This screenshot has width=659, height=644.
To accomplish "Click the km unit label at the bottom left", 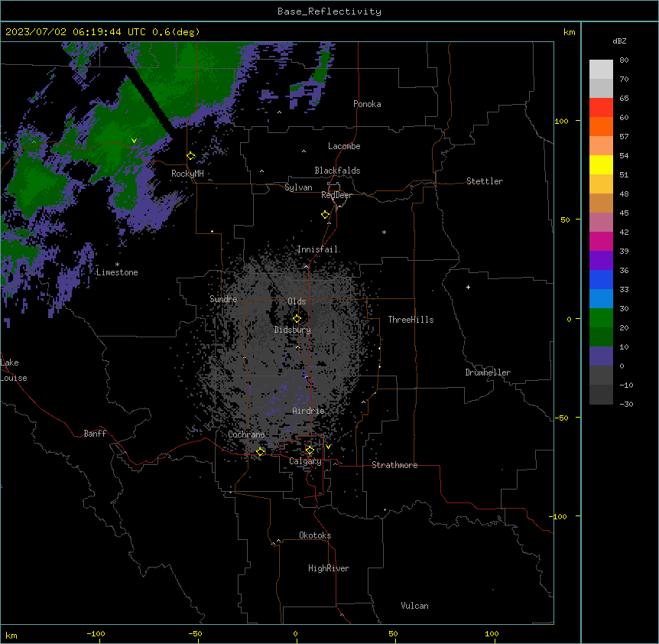I will point(11,636).
